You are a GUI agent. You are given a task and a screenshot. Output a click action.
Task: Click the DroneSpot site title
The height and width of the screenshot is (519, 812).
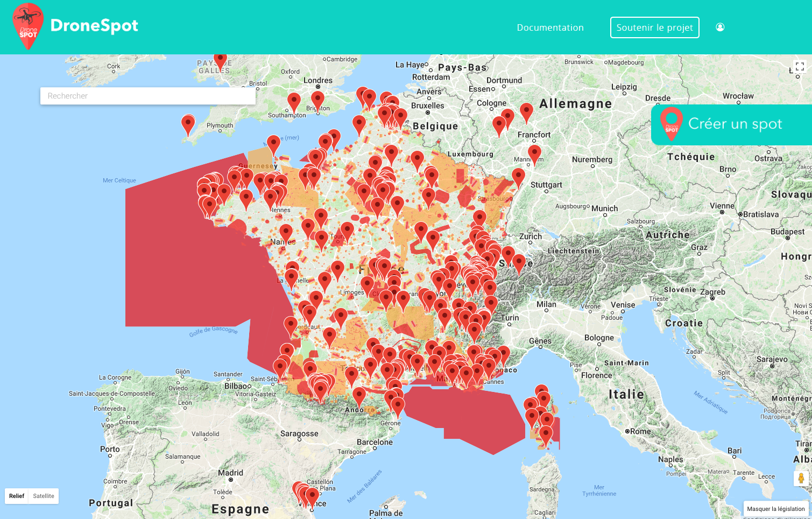tap(94, 25)
